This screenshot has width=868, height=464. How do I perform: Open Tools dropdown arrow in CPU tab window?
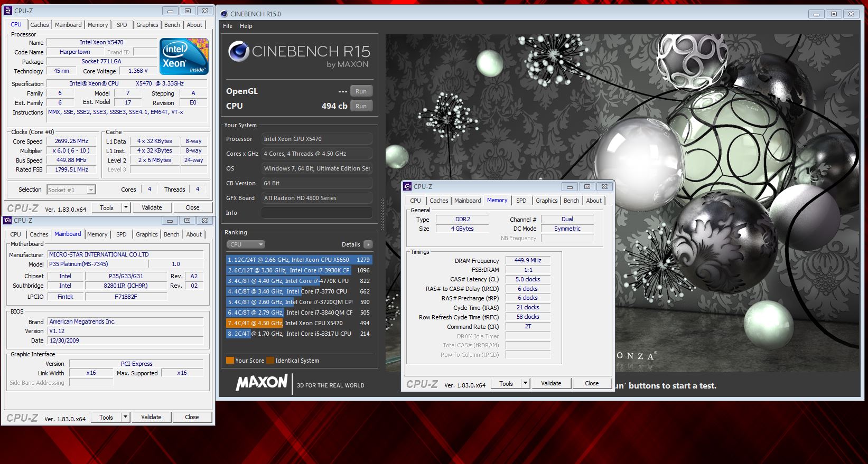click(126, 207)
